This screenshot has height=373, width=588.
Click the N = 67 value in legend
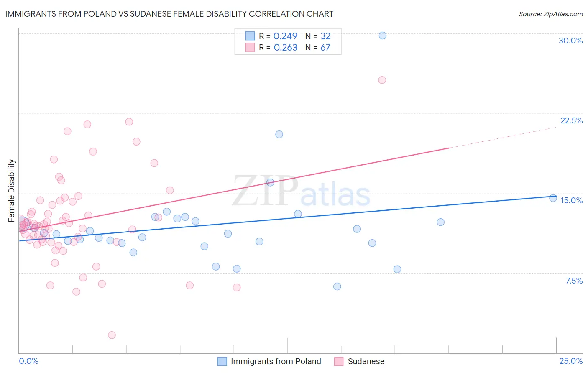coord(318,47)
